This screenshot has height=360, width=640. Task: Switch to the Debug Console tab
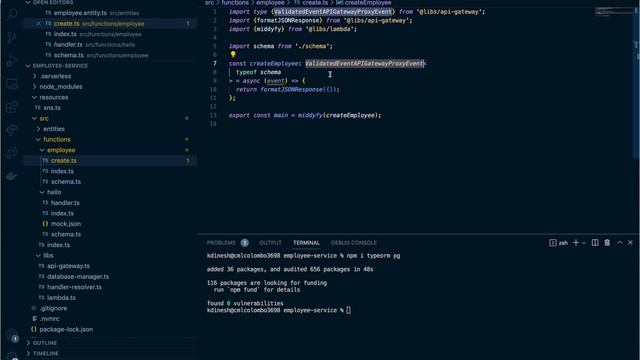click(x=353, y=243)
